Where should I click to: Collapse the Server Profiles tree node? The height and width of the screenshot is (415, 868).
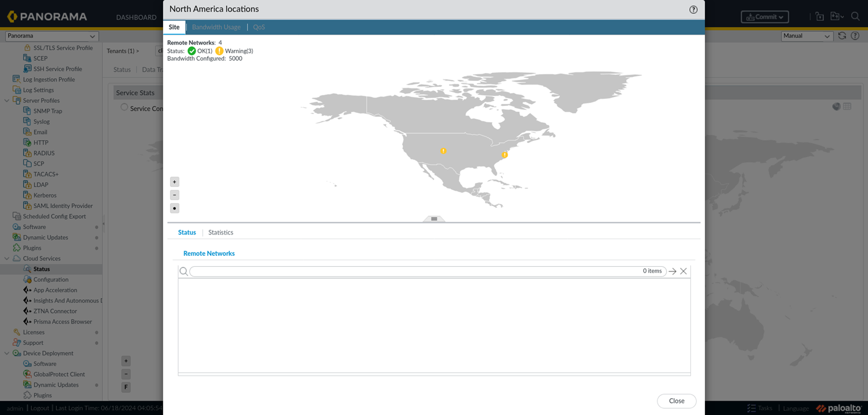click(x=7, y=101)
